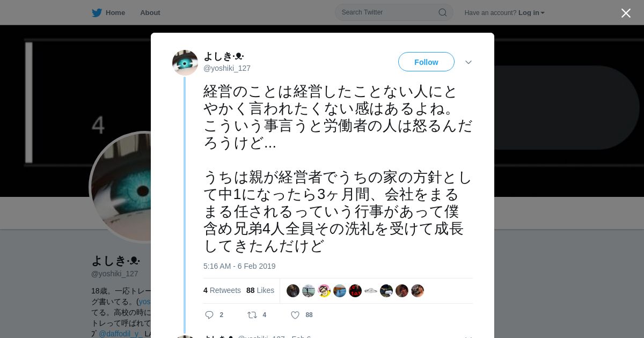Click @yoshiki_127 handle in tweet header

227,68
